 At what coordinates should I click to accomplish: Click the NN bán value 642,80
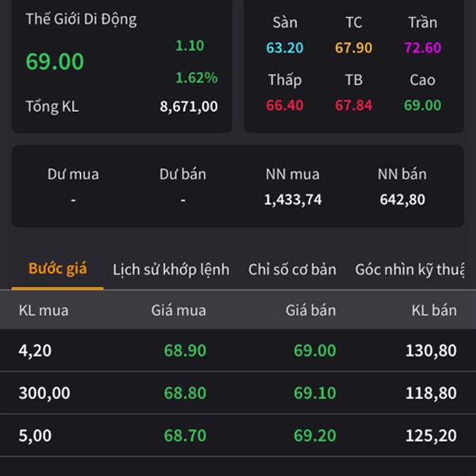(402, 200)
